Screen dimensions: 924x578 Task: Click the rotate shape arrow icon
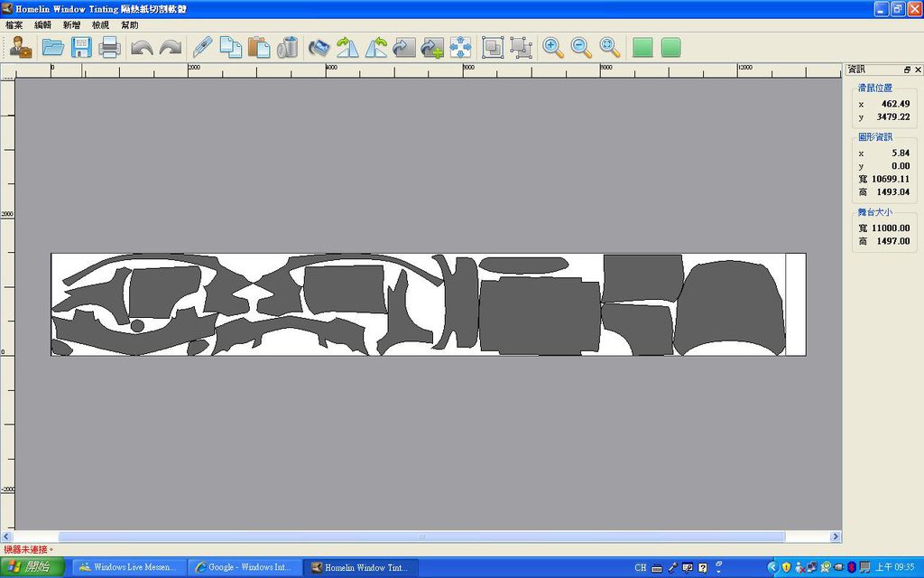pos(404,48)
